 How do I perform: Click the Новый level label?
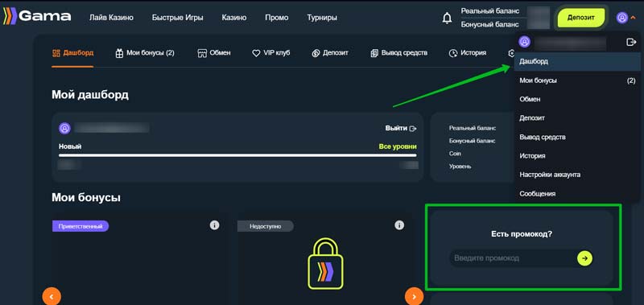[70, 146]
